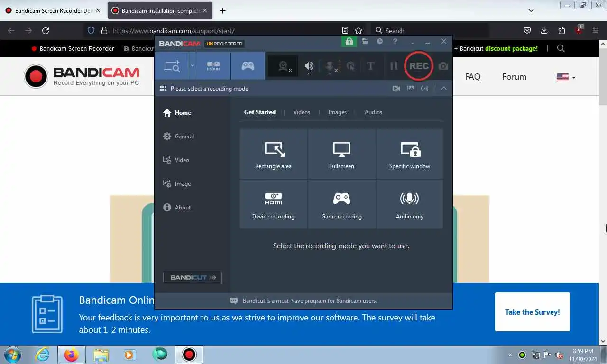607x364 pixels.
Task: Open scheduled recording clock icon
Action: pyautogui.click(x=380, y=42)
